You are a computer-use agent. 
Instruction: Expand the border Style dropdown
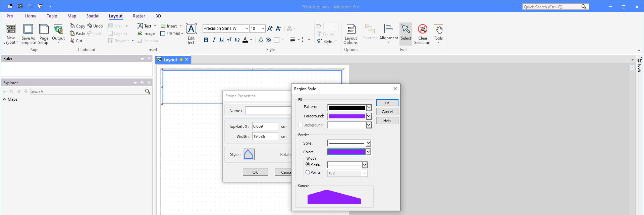point(368,143)
